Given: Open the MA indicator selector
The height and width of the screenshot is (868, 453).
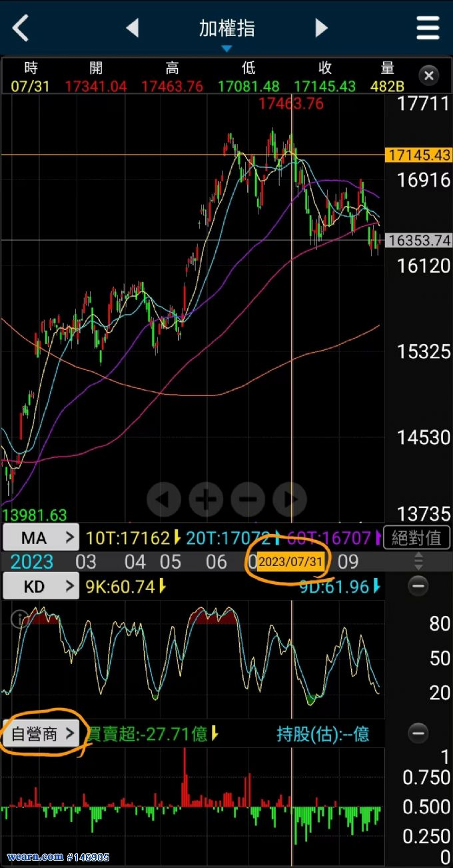Looking at the screenshot, I should (x=41, y=537).
